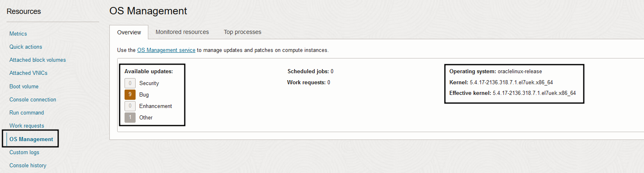Click the Enhancement updates count badge
Screen dimensions: 644x173
(130, 106)
